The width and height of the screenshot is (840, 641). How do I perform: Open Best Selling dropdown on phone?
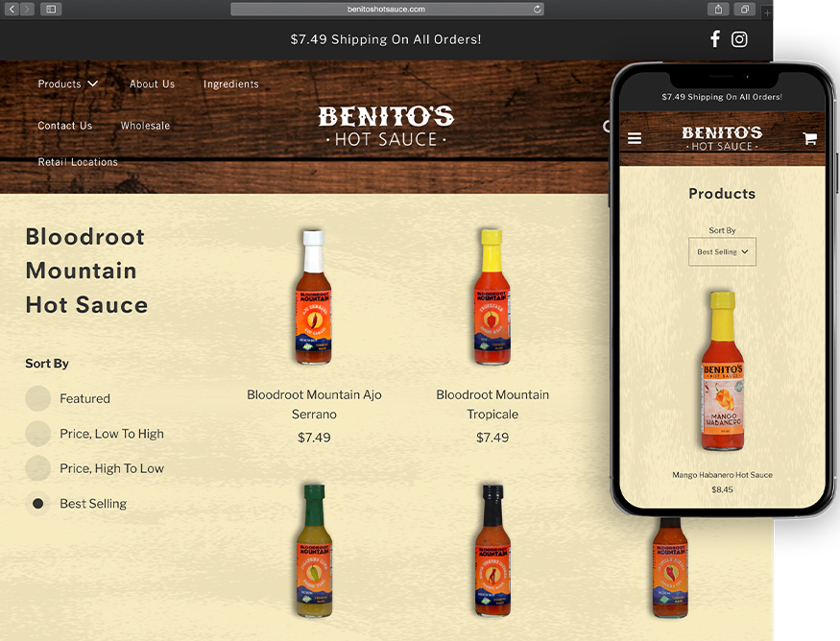click(x=722, y=251)
